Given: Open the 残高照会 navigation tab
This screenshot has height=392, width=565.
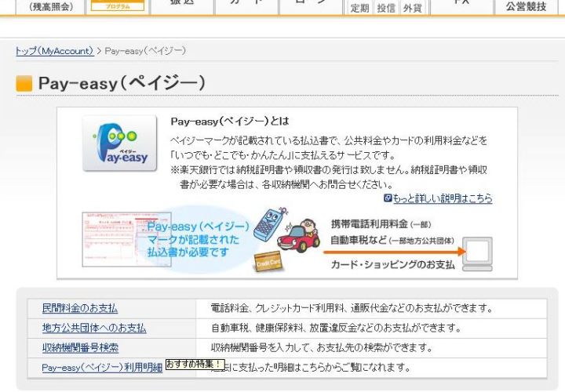Looking at the screenshot, I should (50, 7).
